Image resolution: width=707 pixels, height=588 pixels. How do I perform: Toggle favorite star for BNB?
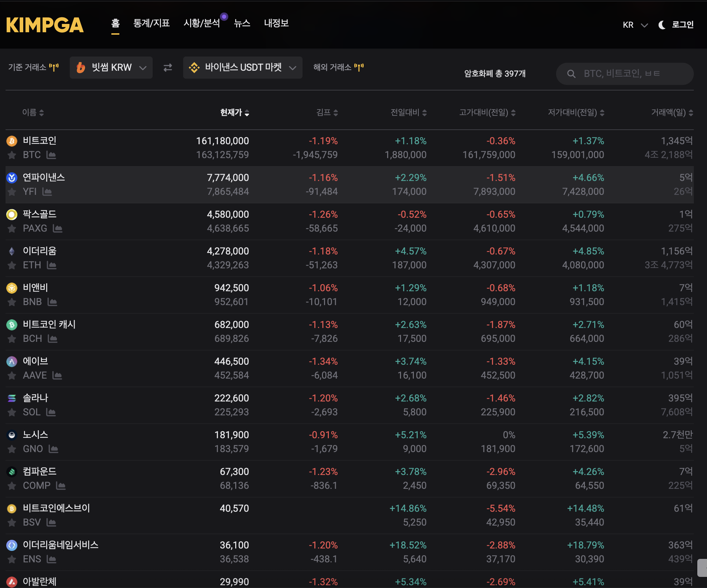click(12, 302)
